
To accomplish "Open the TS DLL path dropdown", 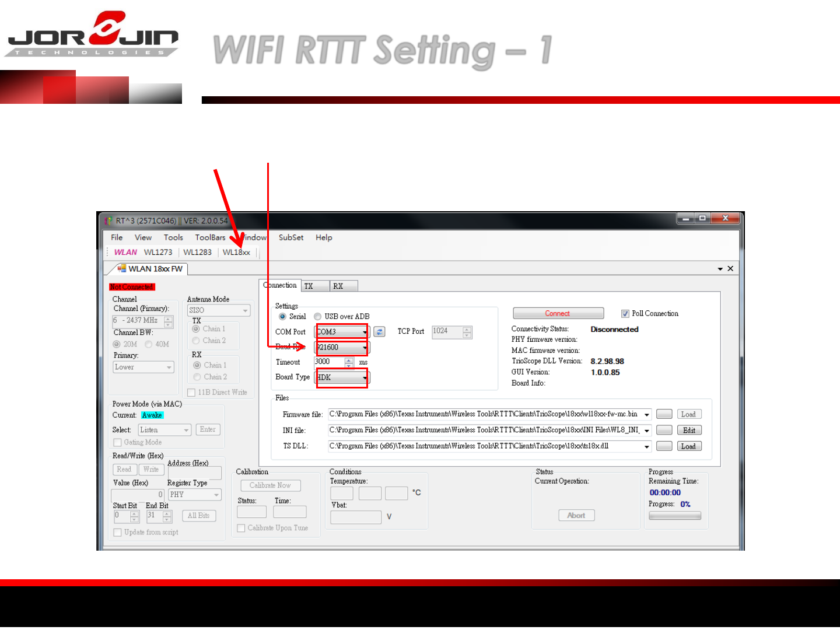I will (x=647, y=446).
